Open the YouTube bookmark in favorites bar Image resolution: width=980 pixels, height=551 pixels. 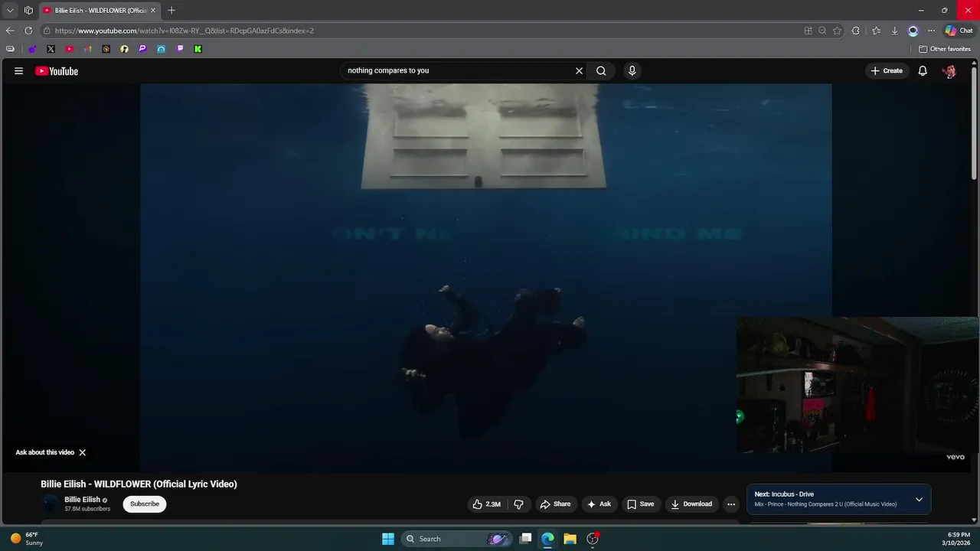69,49
